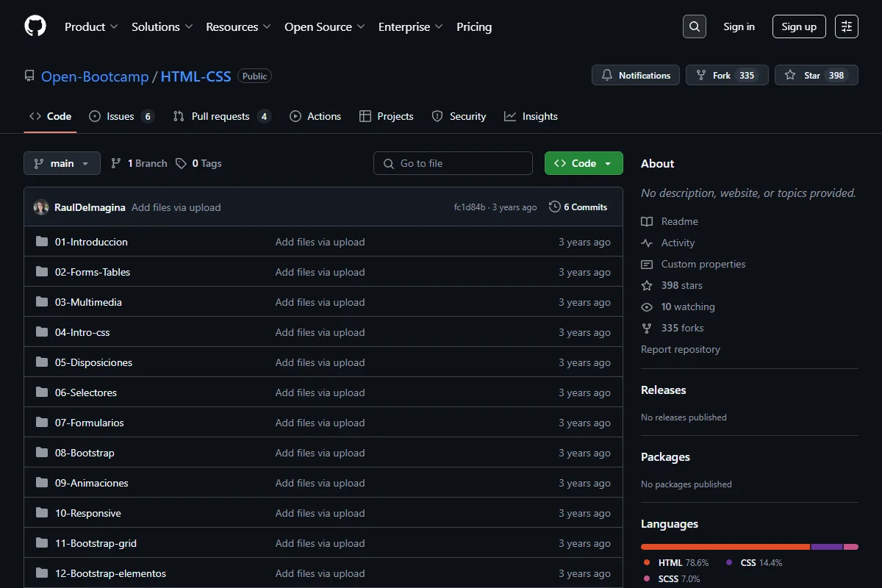Click RaulDelmagina's avatar image
This screenshot has width=882, height=588.
(41, 207)
